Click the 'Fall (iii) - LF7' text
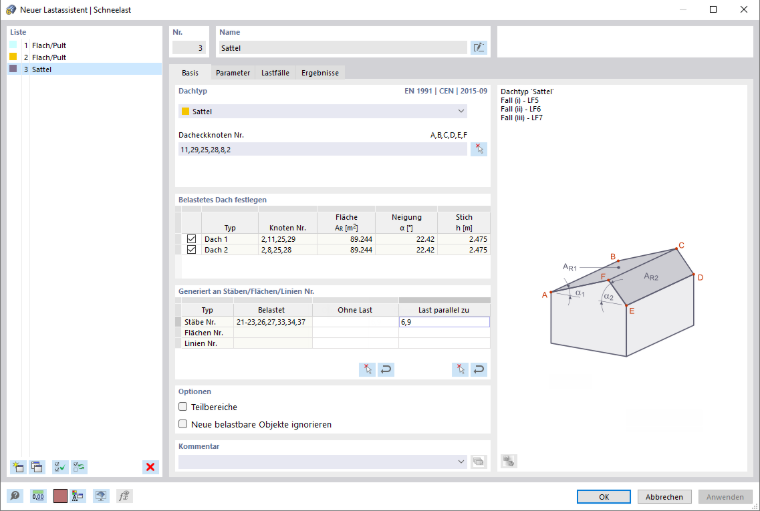 click(522, 118)
